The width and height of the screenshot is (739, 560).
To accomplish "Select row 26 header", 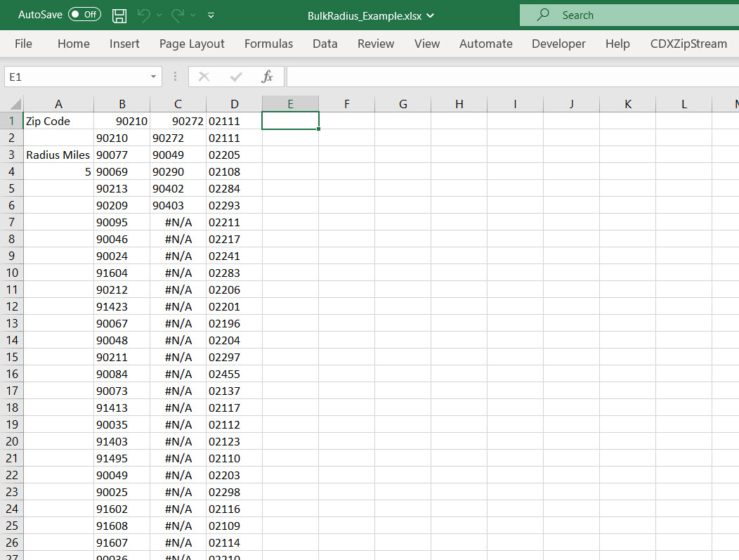I will 12,542.
